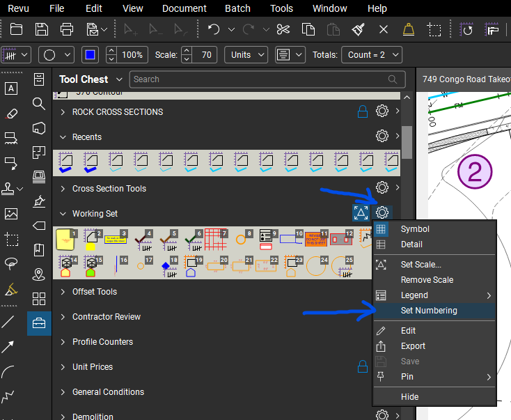Viewport: 511px width, 420px height.
Task: Choose Hide from context menu
Action: 434,397
